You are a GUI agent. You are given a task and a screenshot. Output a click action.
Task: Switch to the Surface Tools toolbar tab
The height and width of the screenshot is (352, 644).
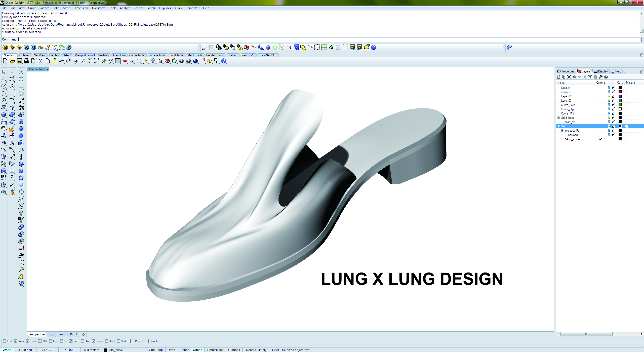tap(157, 55)
